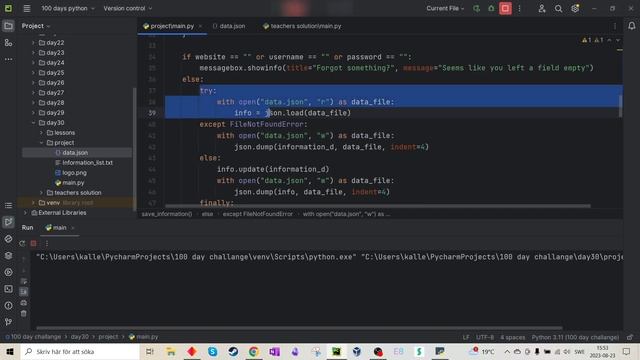Change LF line separator
The height and width of the screenshot is (360, 640).
(x=466, y=337)
